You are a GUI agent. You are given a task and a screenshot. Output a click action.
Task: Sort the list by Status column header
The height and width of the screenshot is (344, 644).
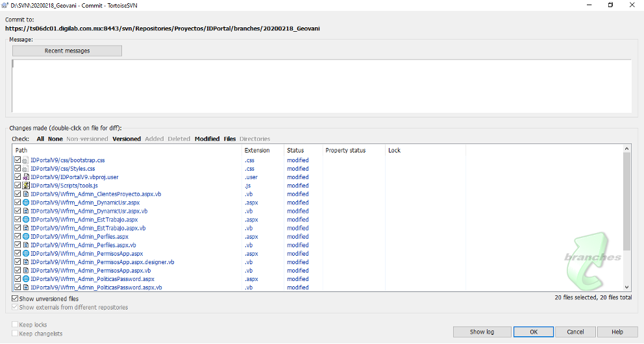click(295, 151)
